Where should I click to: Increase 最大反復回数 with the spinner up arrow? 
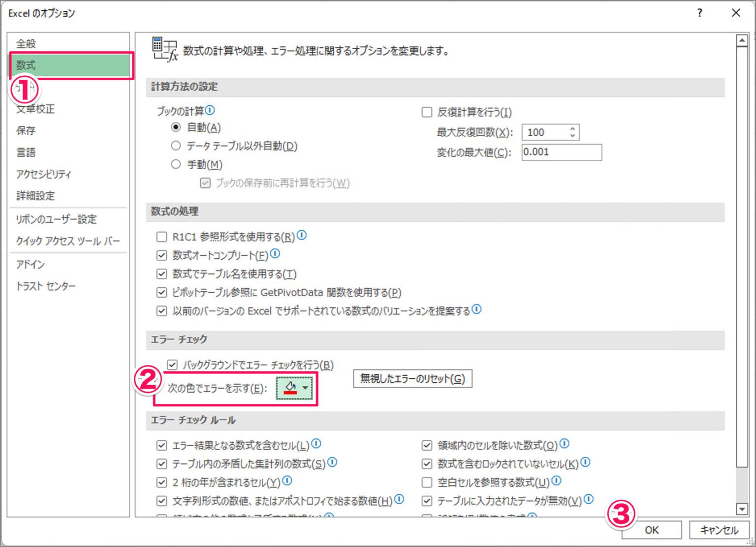[572, 129]
